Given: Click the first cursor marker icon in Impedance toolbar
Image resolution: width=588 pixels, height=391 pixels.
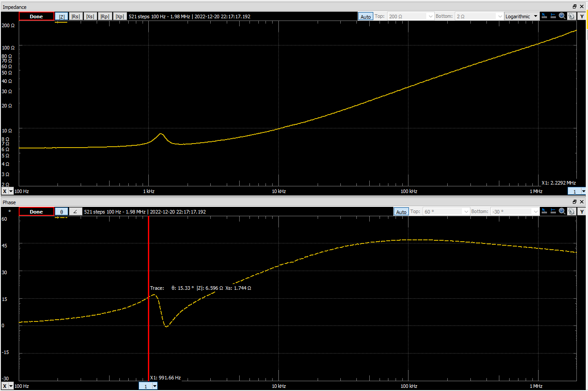Looking at the screenshot, I should point(544,16).
